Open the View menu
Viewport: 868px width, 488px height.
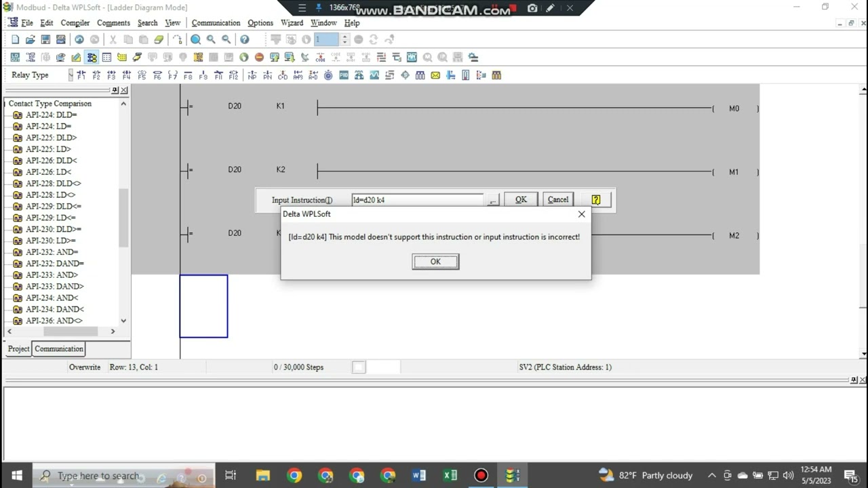click(173, 23)
